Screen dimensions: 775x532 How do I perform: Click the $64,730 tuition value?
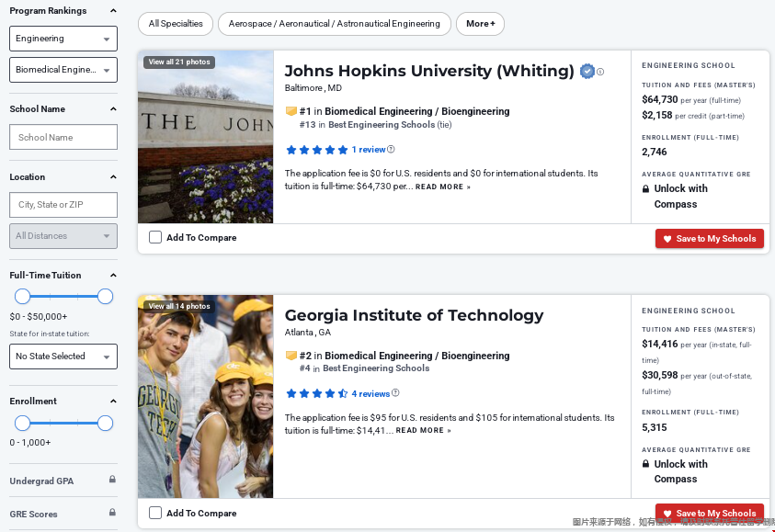click(660, 99)
